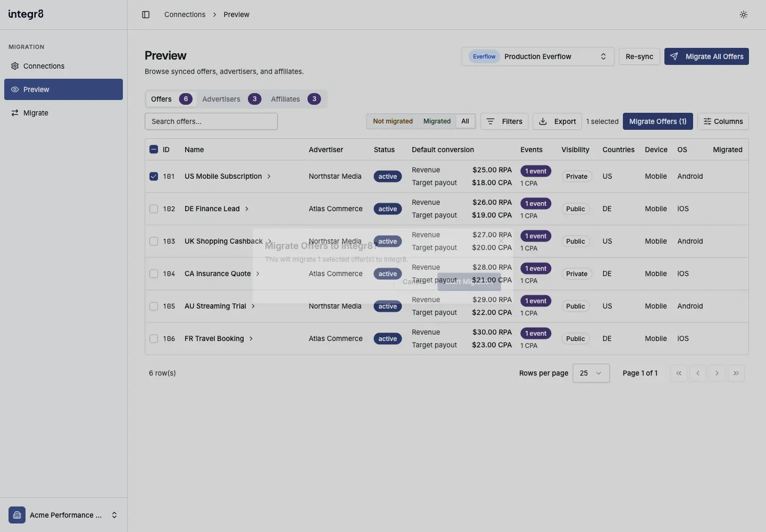Select the All filter tab
The height and width of the screenshot is (532, 766).
coord(465,121)
